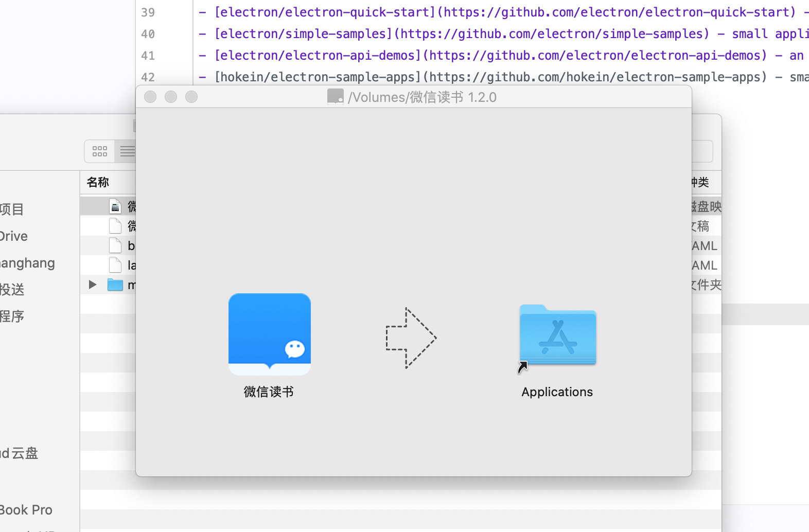Click the 文件夹 kind cell in Finder

point(707,285)
